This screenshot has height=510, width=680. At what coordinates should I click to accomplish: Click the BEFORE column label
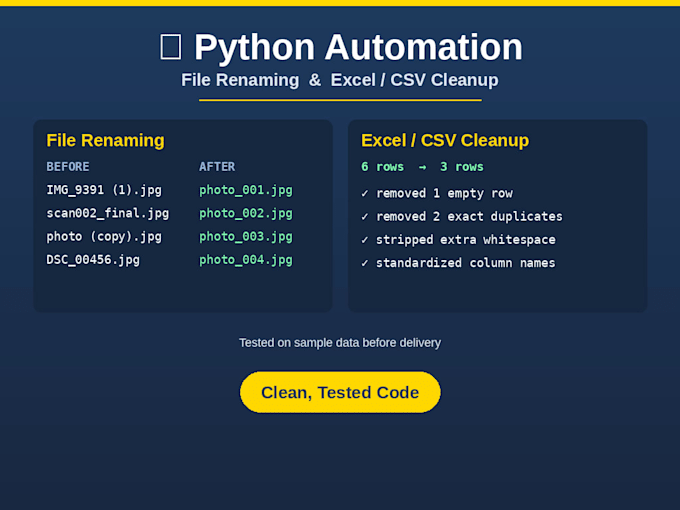click(x=68, y=167)
